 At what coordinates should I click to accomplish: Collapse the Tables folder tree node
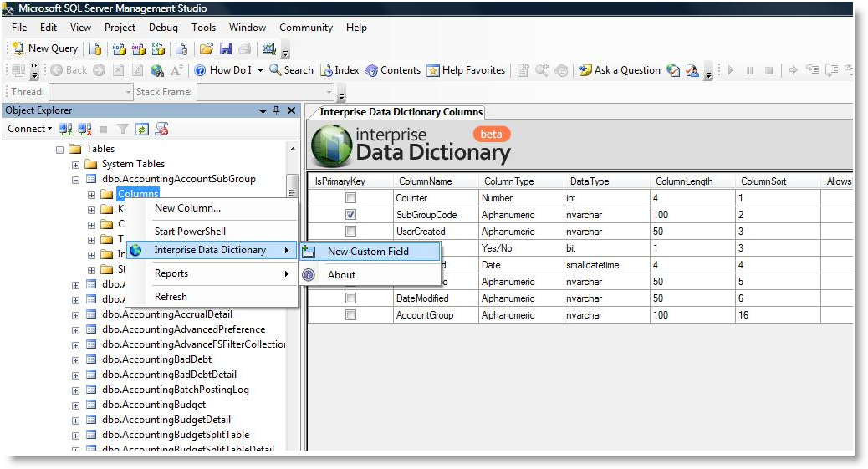[60, 149]
